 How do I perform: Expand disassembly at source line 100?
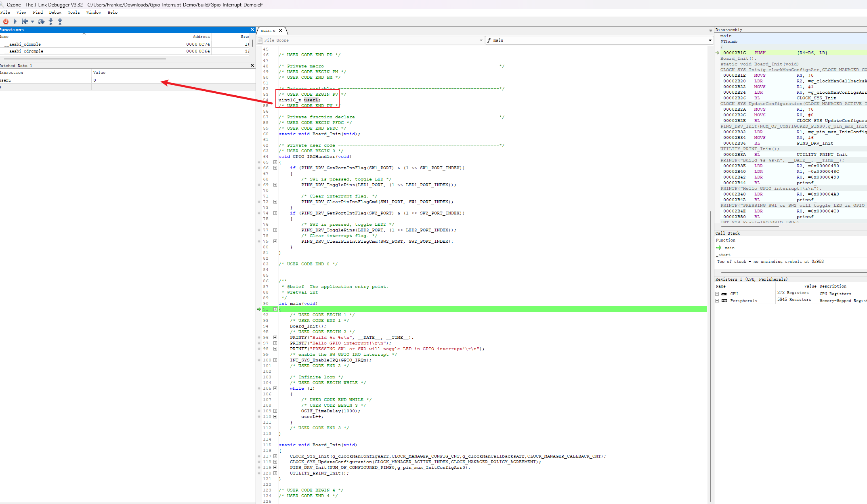[x=275, y=360]
